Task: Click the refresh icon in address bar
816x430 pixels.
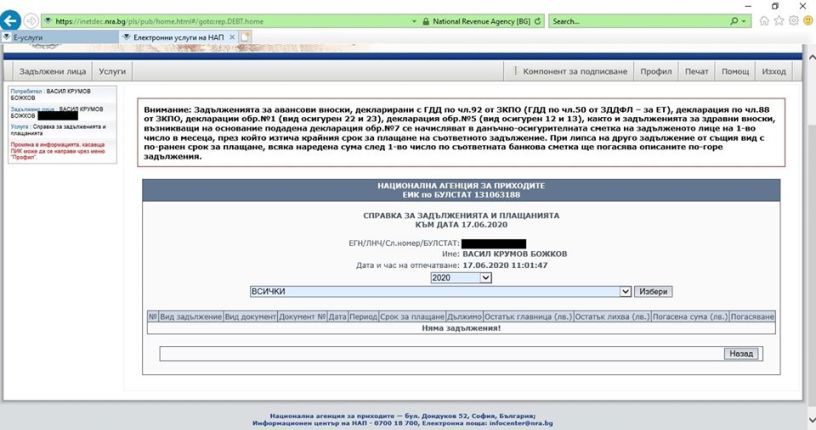Action: pyautogui.click(x=539, y=20)
